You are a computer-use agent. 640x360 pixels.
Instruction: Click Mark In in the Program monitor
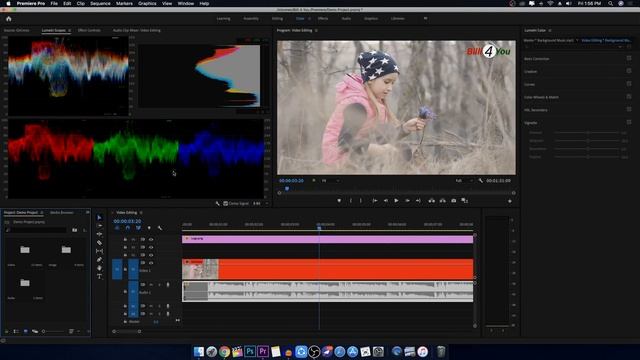coord(351,201)
